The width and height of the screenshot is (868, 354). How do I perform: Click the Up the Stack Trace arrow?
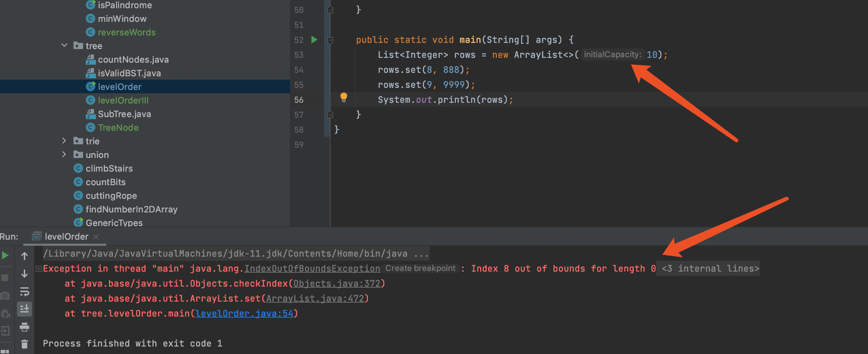[x=25, y=256]
